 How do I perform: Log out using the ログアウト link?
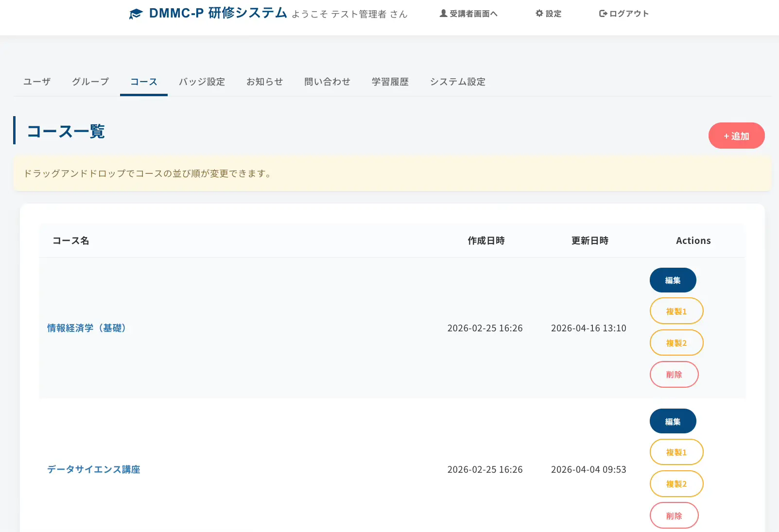[x=624, y=14]
